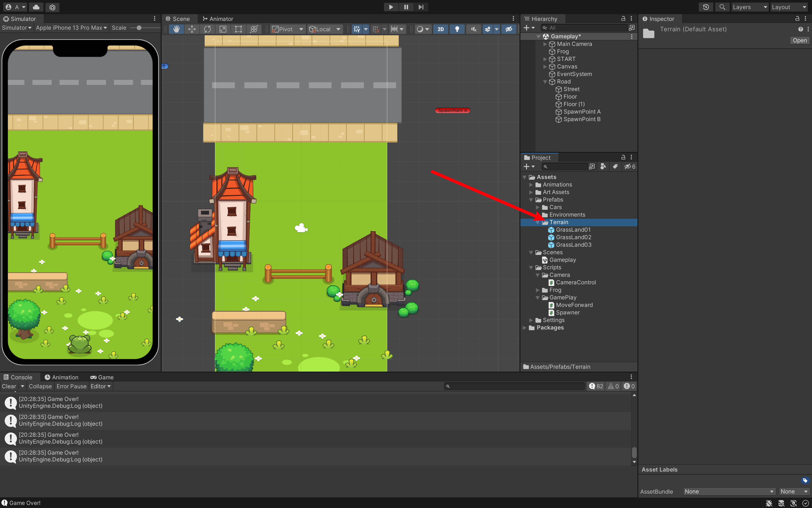Select GrassLand01 prefab
812x508 pixels.
[573, 230]
